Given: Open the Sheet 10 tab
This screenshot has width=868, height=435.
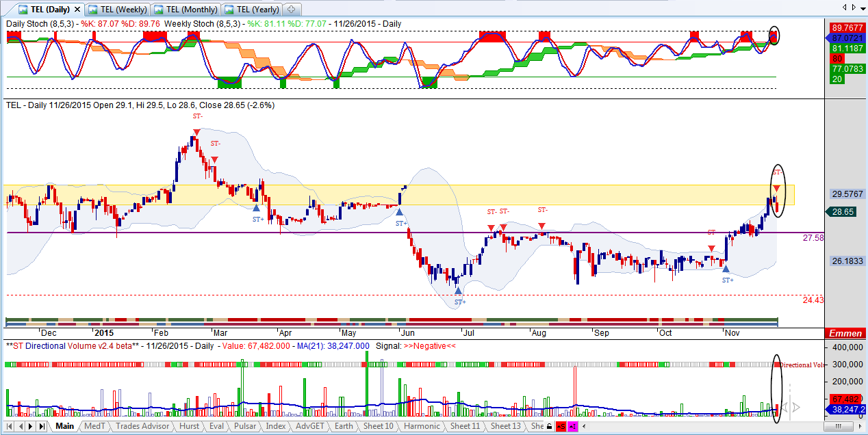Looking at the screenshot, I should tap(379, 426).
